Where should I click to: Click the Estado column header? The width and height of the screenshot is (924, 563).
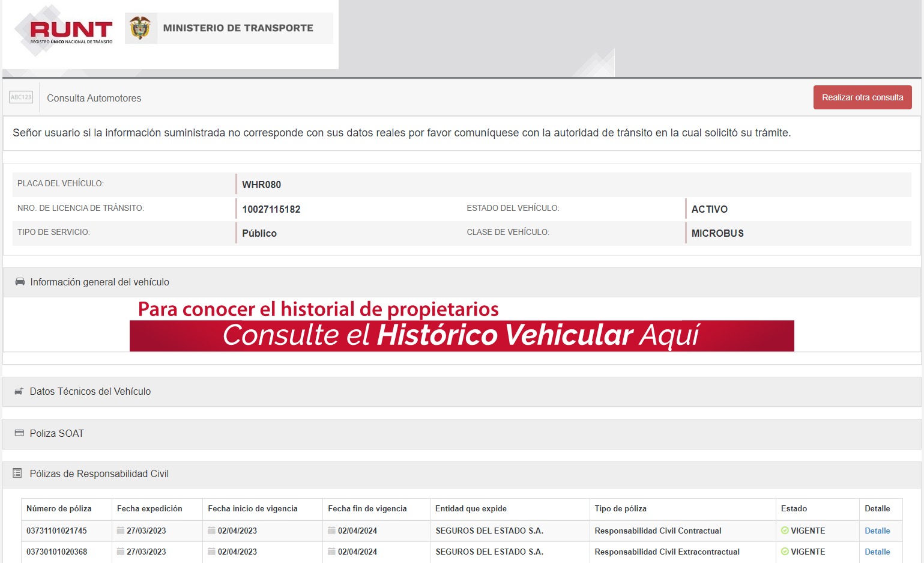[x=794, y=509]
